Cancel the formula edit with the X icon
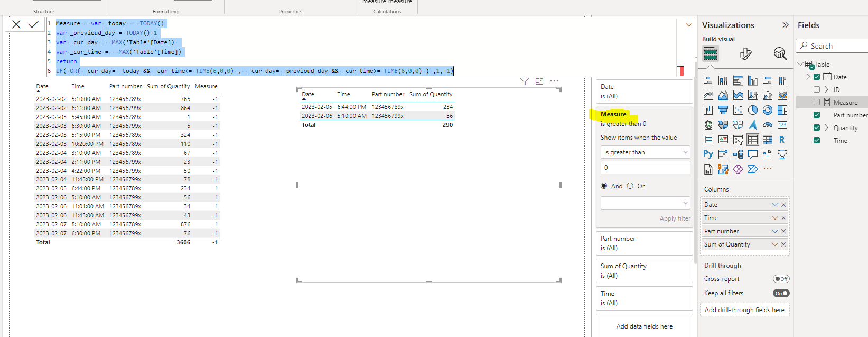Viewport: 868px width, 337px height. 16,24
